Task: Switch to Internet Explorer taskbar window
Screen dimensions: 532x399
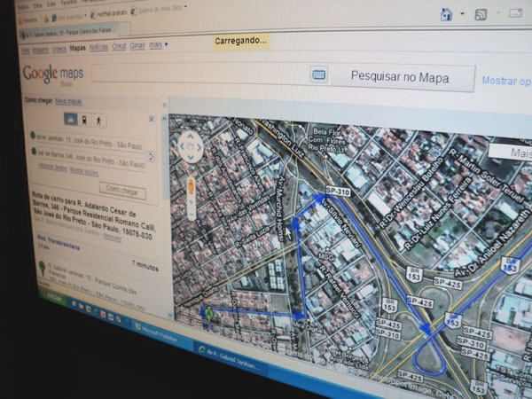Action: pos(230,358)
